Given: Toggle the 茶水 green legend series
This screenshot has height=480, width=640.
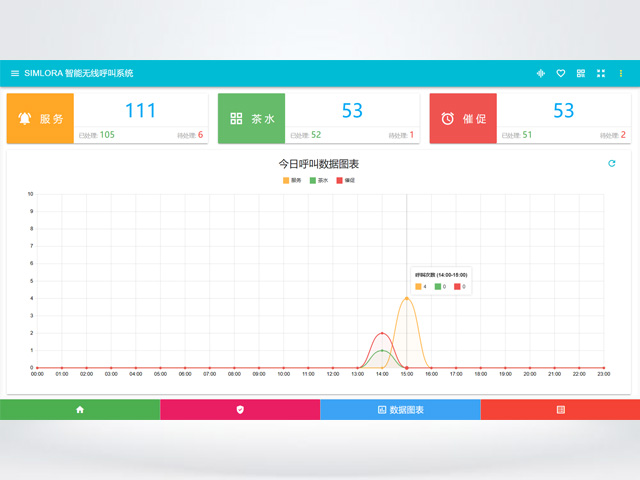Looking at the screenshot, I should pos(319,180).
